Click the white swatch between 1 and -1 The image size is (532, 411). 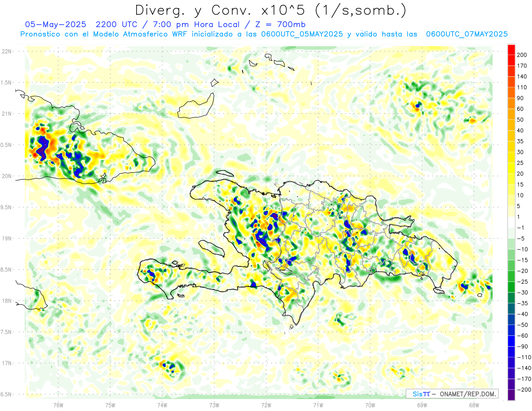[x=511, y=222]
